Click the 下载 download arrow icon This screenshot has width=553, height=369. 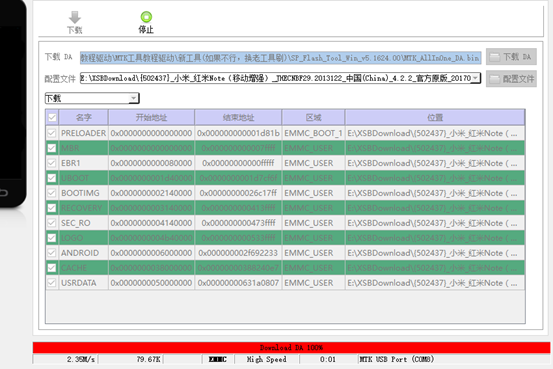click(x=74, y=17)
